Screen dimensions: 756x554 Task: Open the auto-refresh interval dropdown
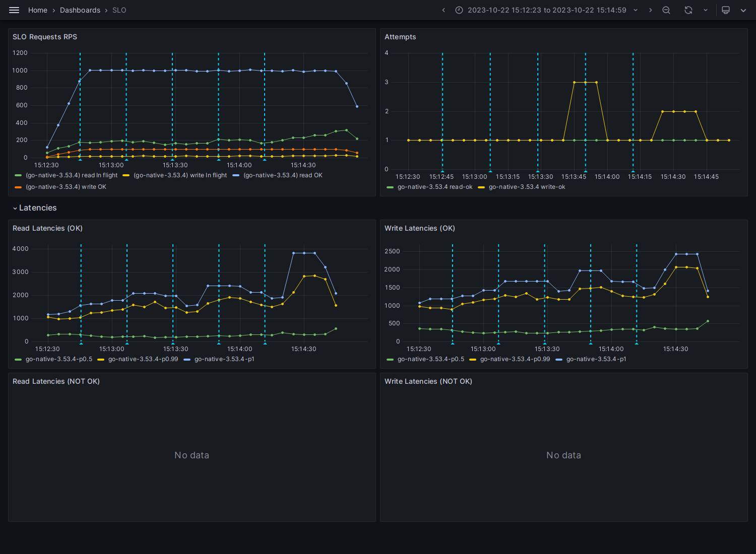pos(706,10)
